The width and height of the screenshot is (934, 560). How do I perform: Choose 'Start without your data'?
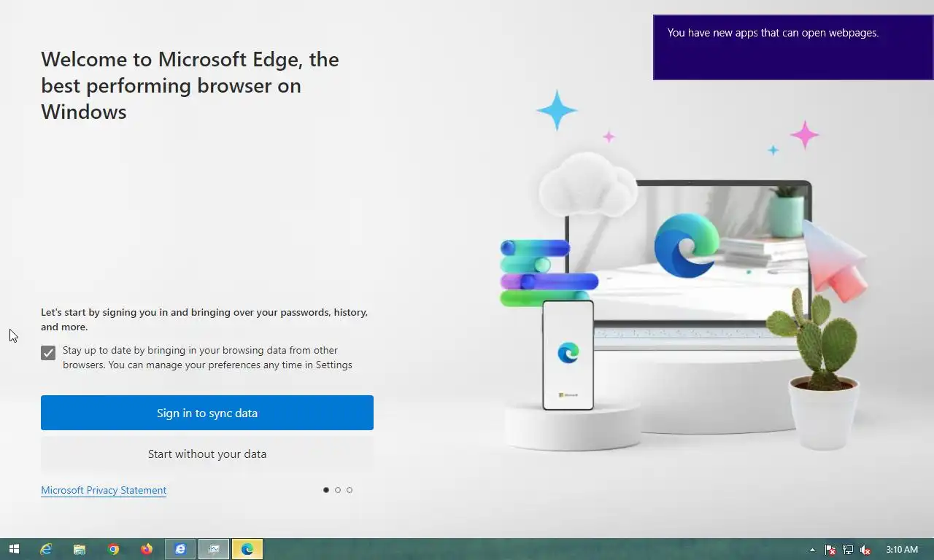click(207, 454)
